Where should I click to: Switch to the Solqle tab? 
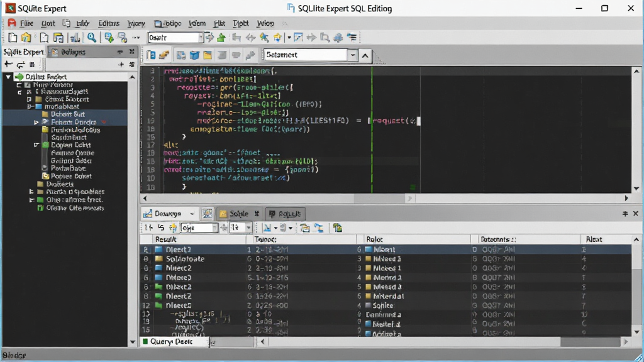pos(238,214)
